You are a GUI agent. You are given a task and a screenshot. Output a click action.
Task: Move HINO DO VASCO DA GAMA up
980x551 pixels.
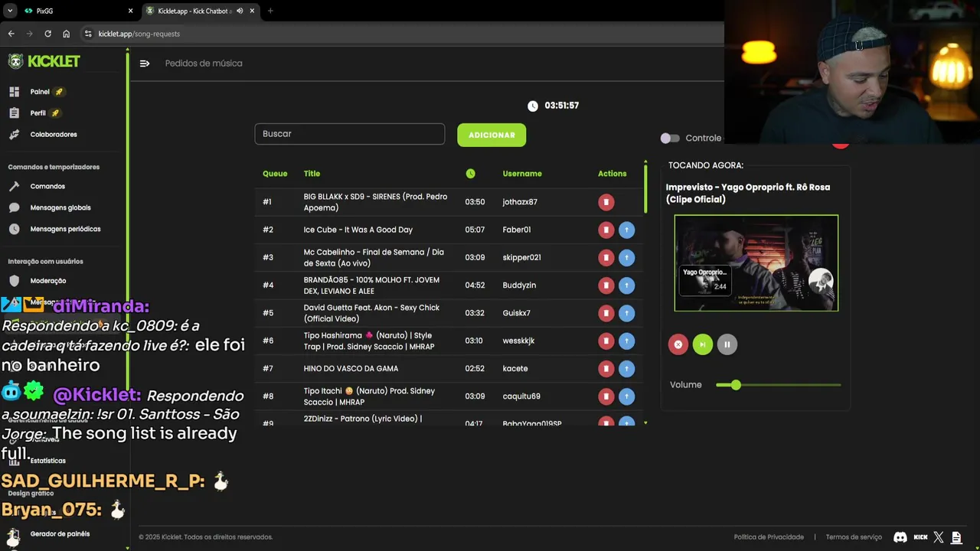pos(626,369)
